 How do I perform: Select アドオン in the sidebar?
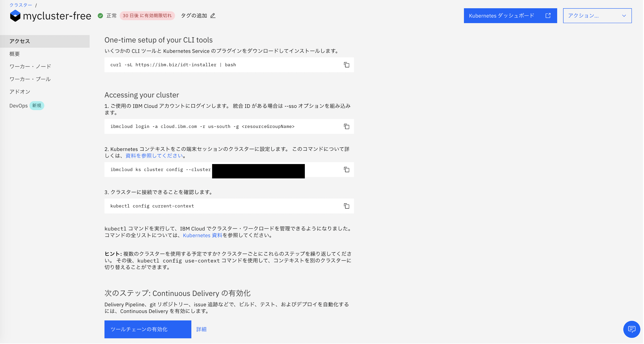[x=20, y=92]
